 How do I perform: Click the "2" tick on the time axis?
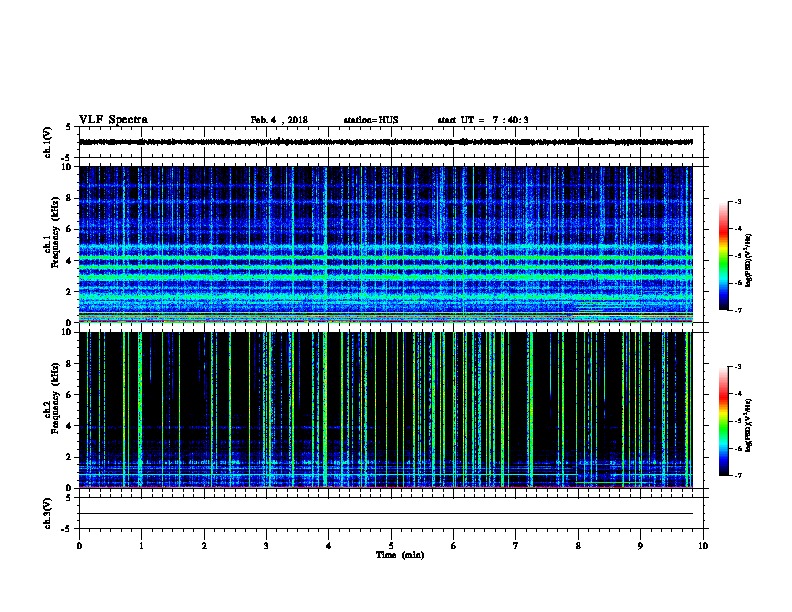[x=204, y=546]
